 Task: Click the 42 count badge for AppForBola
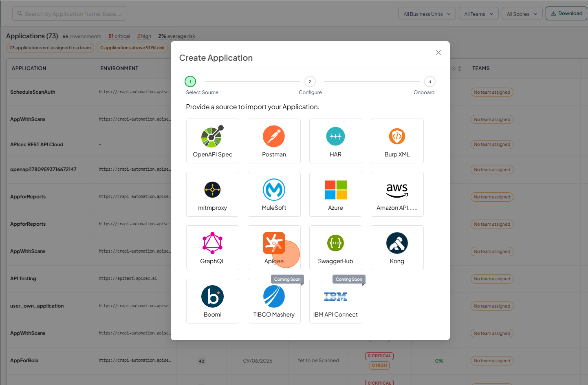point(201,361)
